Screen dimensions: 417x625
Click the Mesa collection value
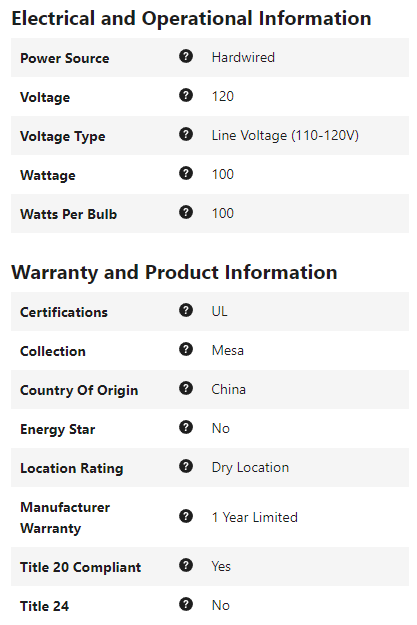228,350
